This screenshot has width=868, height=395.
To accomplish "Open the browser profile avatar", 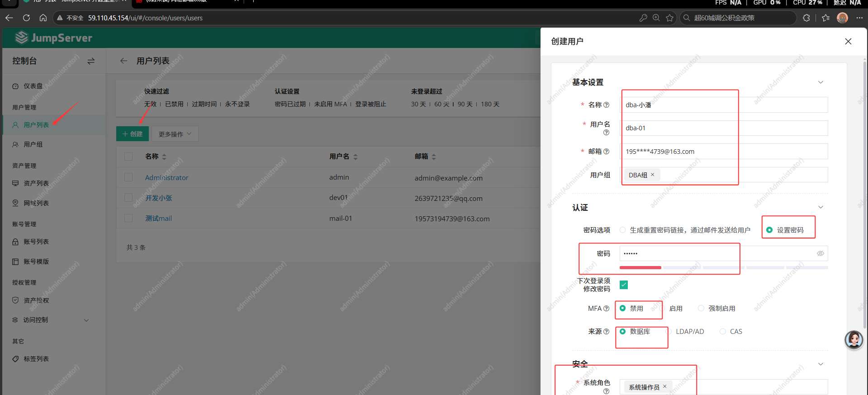I will 842,18.
